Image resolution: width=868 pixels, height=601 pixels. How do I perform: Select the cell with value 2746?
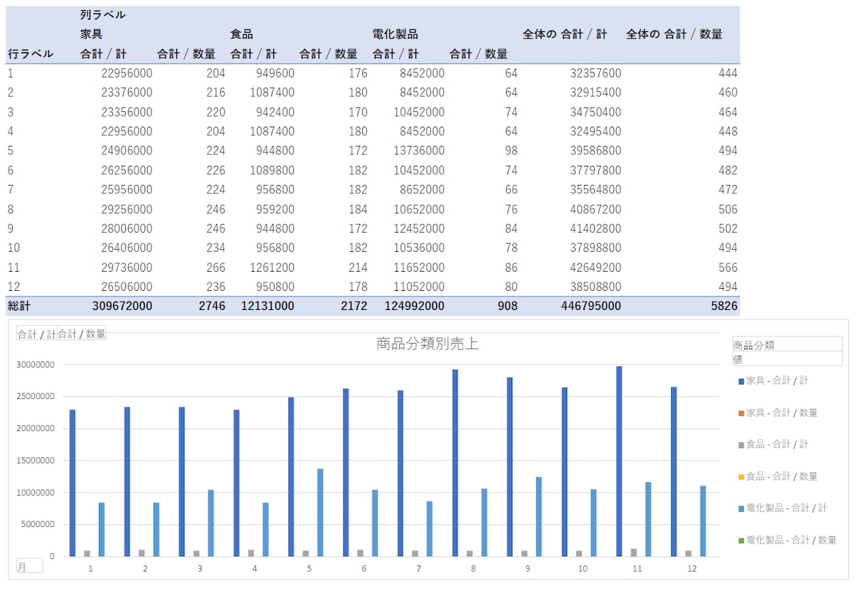coord(213,306)
